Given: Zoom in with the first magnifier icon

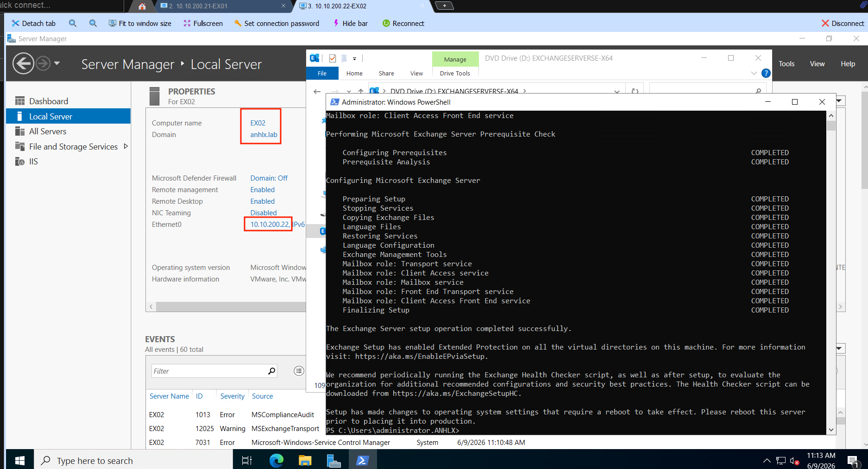Looking at the screenshot, I should (73, 23).
